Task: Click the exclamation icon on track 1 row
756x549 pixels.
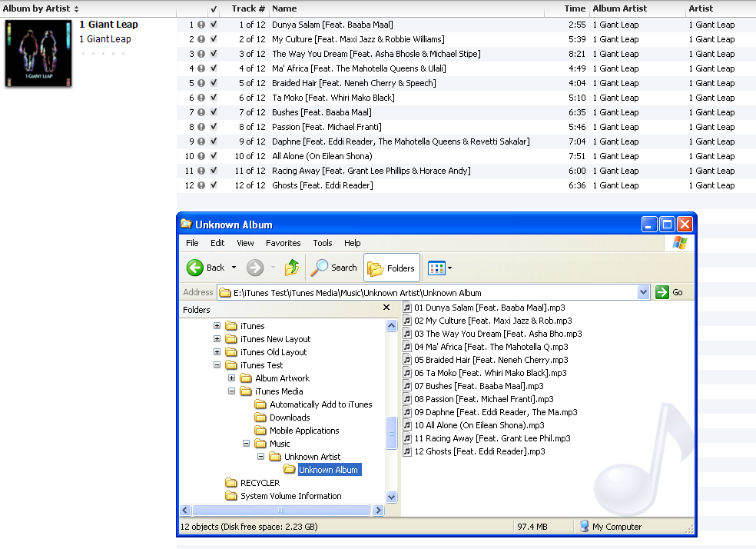Action: (x=201, y=25)
